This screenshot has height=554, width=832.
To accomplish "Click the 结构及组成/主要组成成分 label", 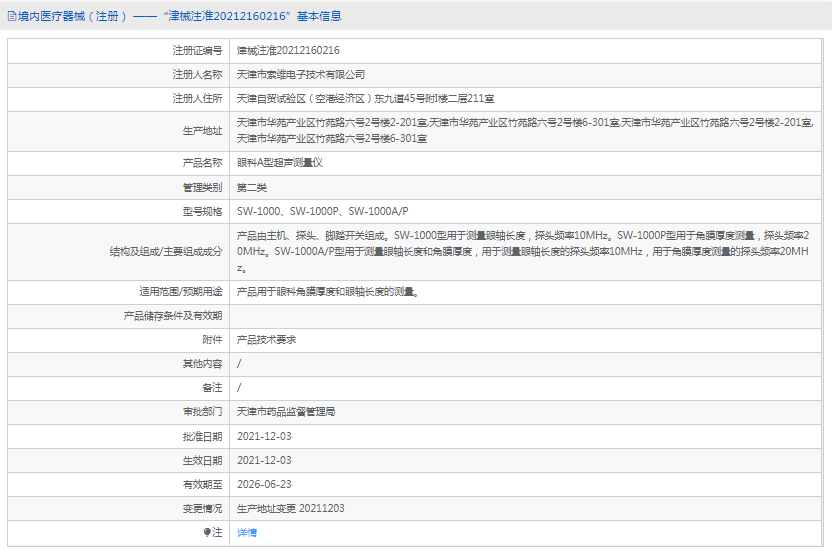I will click(166, 252).
